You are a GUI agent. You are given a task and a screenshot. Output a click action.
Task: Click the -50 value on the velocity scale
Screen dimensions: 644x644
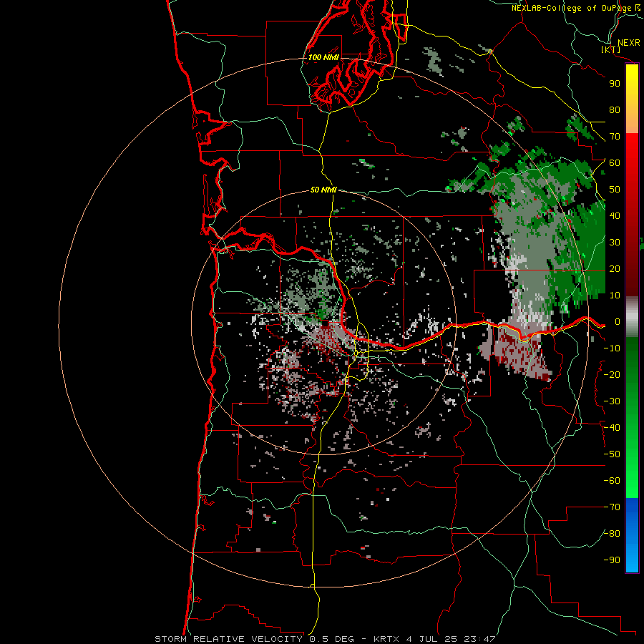612,454
